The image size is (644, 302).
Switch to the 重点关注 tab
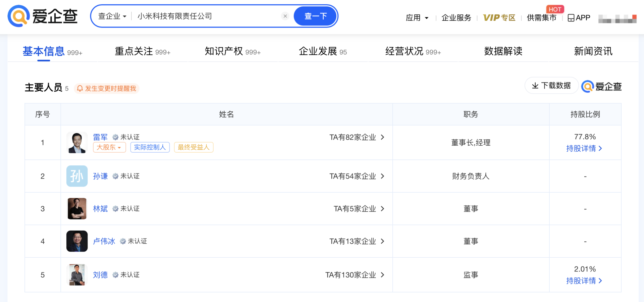tap(143, 51)
